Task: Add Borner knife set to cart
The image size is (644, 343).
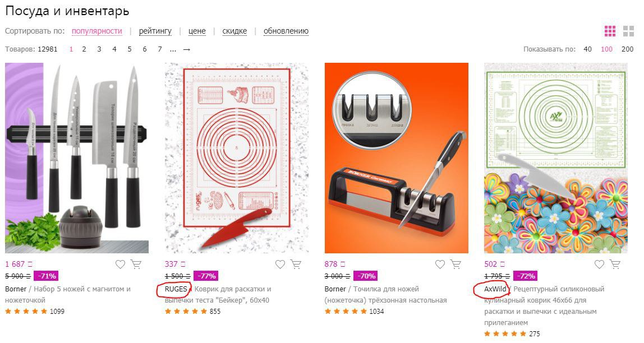Action: [136, 264]
